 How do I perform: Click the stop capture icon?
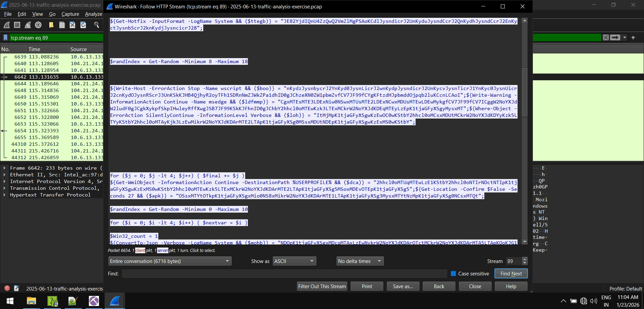tap(17, 25)
